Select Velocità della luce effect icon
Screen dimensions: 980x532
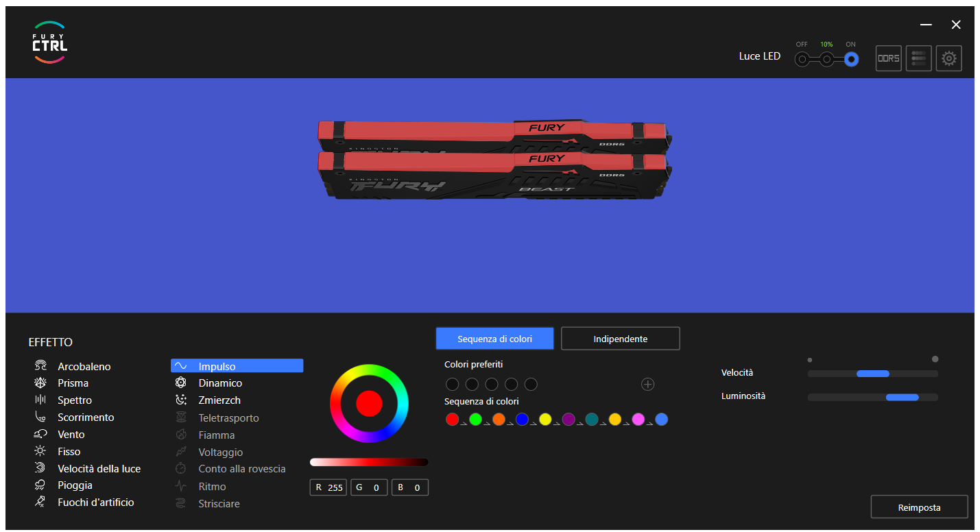(40, 468)
